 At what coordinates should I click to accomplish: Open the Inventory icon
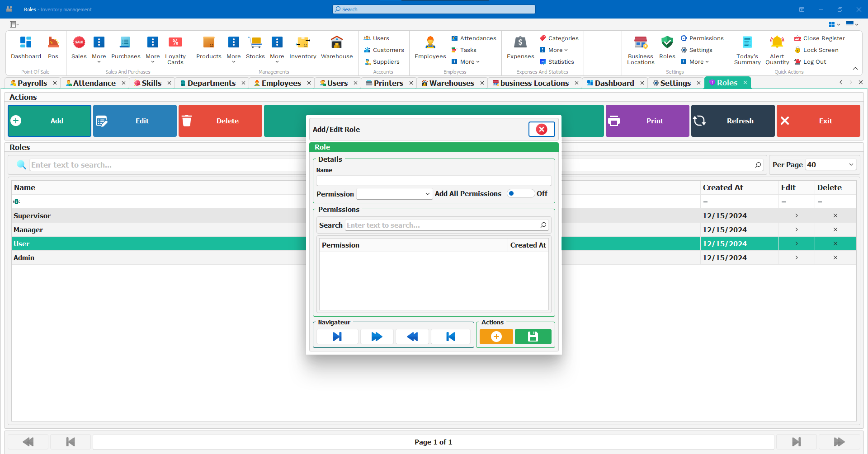coord(302,48)
